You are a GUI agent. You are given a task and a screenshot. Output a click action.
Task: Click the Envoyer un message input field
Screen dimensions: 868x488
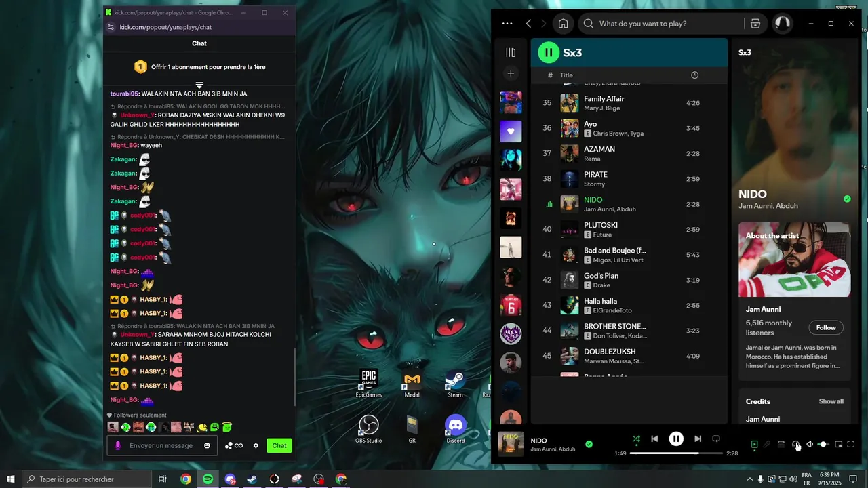coord(162,445)
